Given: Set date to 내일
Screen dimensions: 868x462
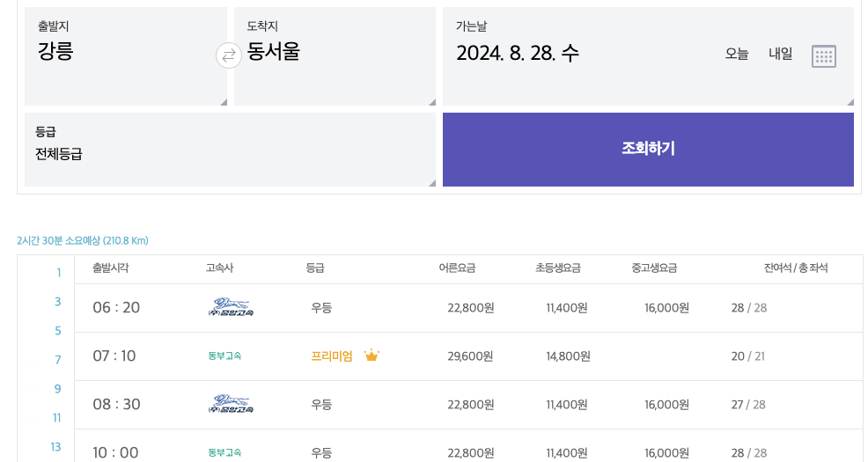Looking at the screenshot, I should coord(781,55).
